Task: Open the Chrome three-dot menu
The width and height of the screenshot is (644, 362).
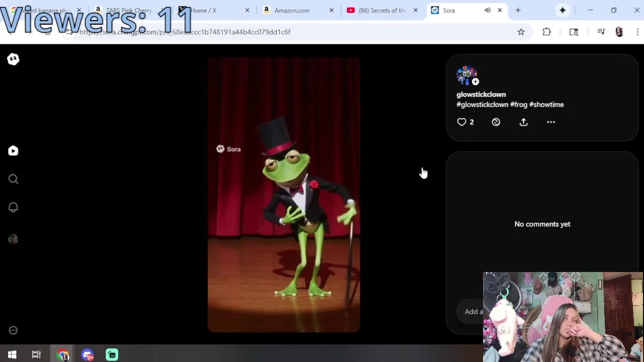Action: [637, 32]
